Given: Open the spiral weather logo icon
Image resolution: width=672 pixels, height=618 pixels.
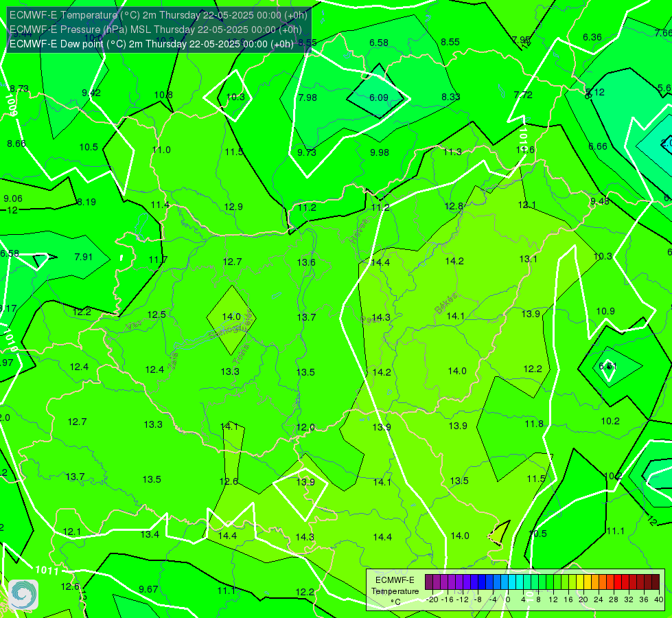Looking at the screenshot, I should (23, 595).
